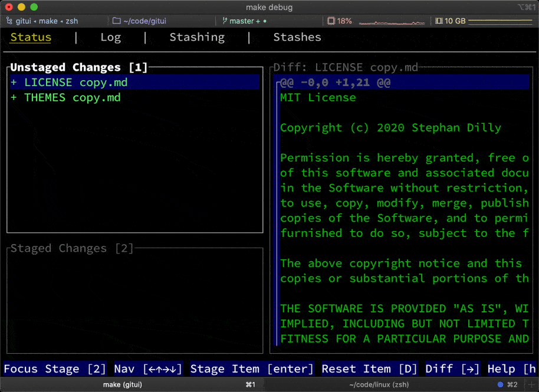Click the memory icon showing 10 GB

tap(439, 21)
